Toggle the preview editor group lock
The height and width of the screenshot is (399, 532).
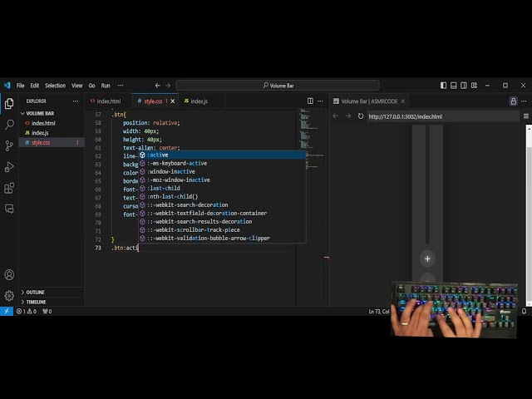pos(514,101)
